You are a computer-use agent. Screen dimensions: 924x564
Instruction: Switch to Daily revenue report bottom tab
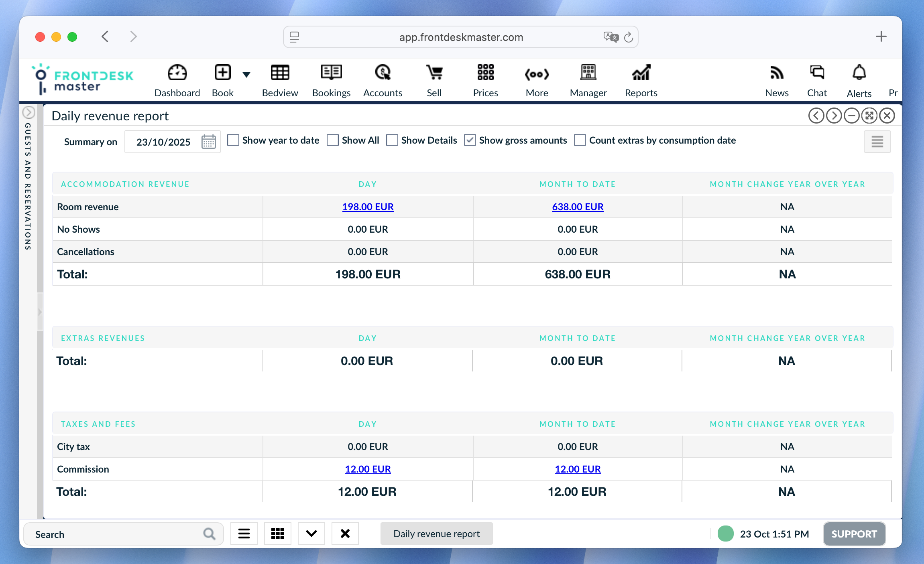tap(436, 534)
